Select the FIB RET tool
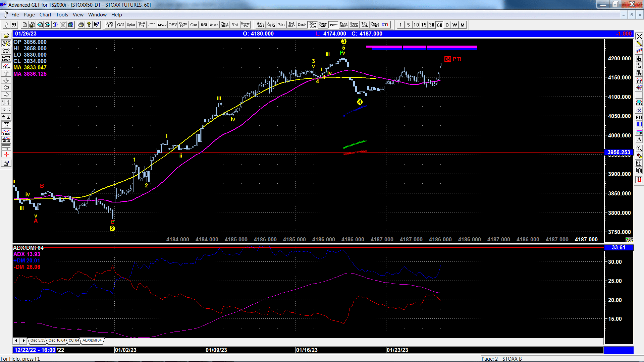Screen dimensions: 644x362 pyautogui.click(x=639, y=58)
